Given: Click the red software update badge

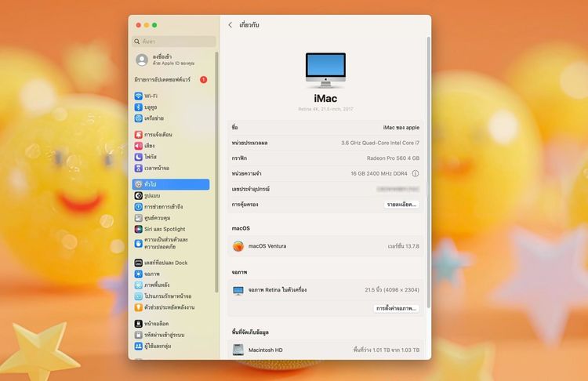Looking at the screenshot, I should point(203,79).
